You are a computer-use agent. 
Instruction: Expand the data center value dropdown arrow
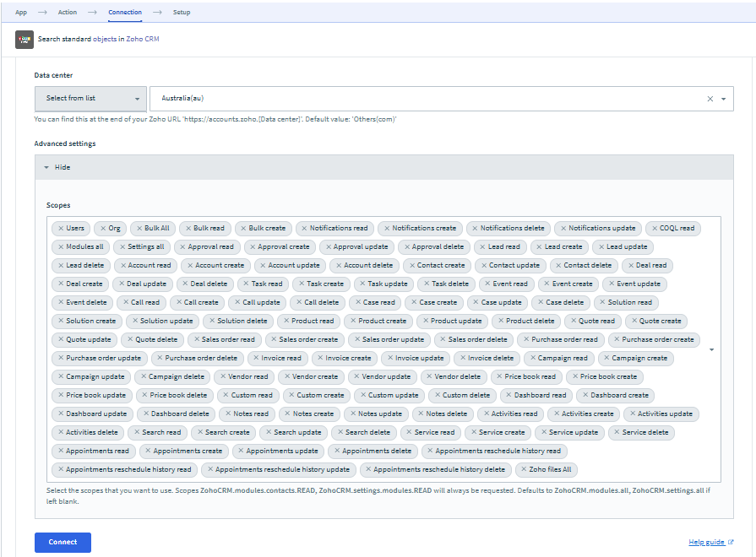tap(723, 99)
